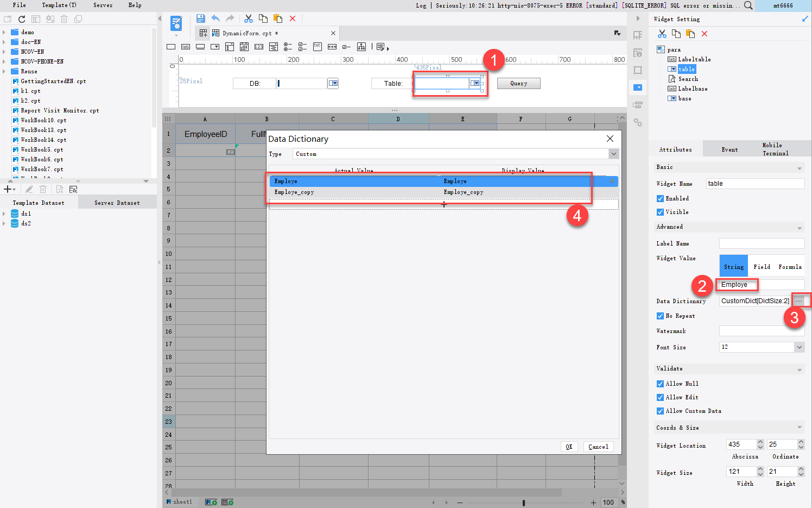
Task: Click the zoom slider handle in the status bar
Action: point(524,503)
